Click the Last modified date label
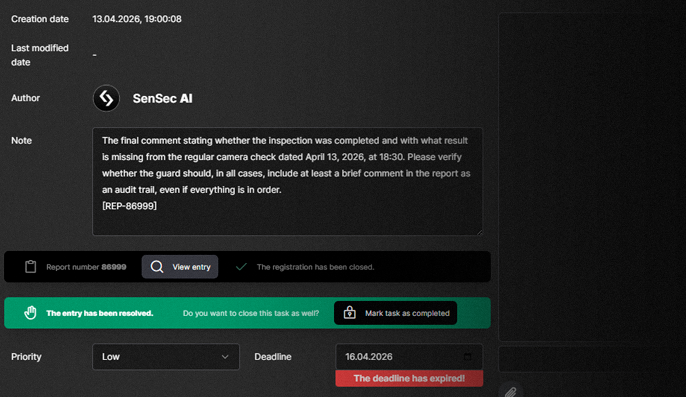This screenshot has width=686, height=397. [40, 55]
